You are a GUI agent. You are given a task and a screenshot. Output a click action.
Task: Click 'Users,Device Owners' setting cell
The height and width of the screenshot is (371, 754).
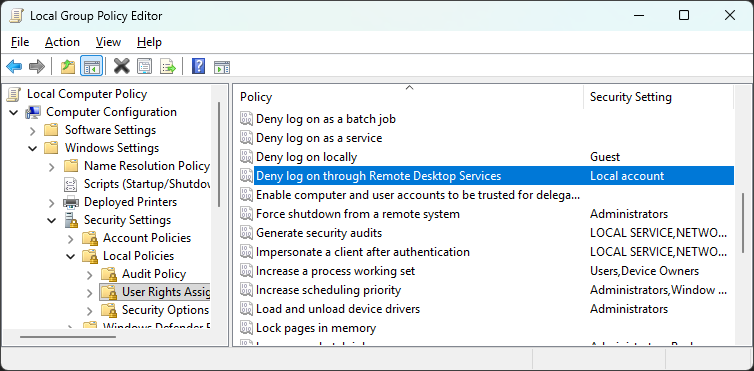[644, 271]
